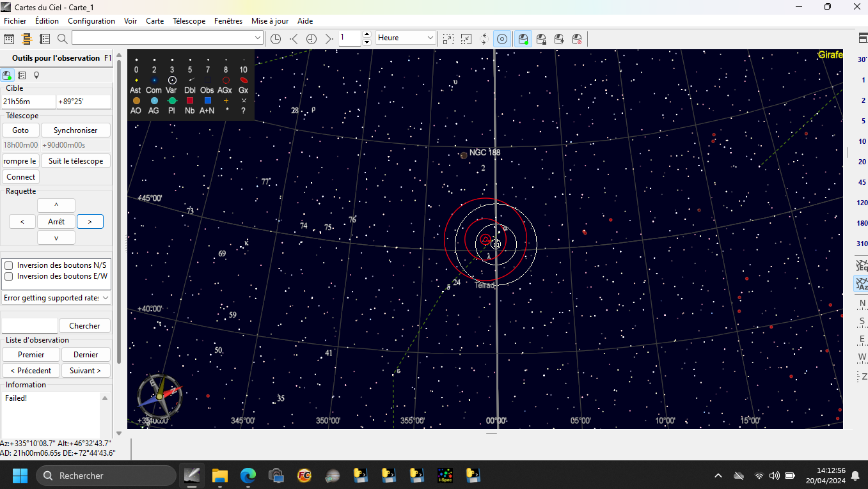This screenshot has width=868, height=489.
Task: Increase the time step value
Action: [367, 34]
